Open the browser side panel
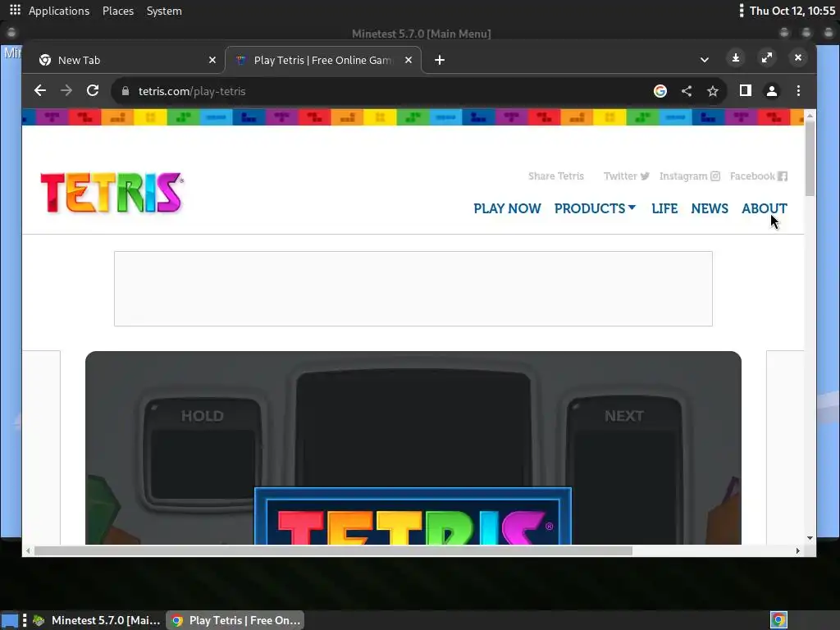The width and height of the screenshot is (840, 630). pyautogui.click(x=745, y=90)
